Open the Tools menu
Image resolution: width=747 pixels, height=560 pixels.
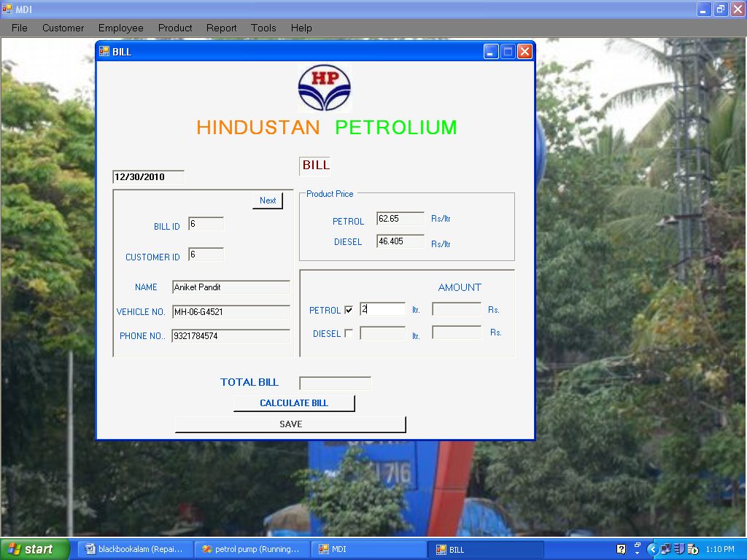(x=263, y=28)
